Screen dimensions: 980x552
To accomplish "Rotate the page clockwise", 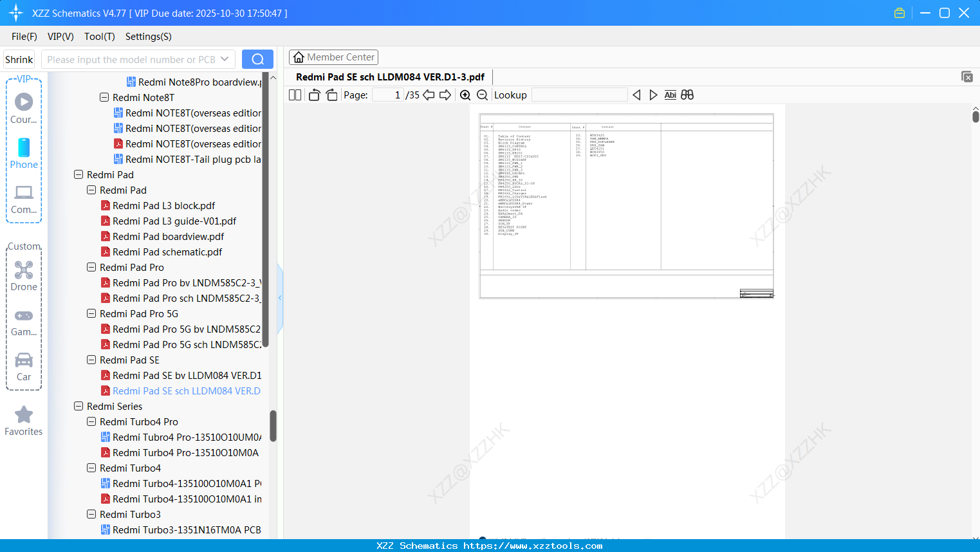I will [331, 95].
